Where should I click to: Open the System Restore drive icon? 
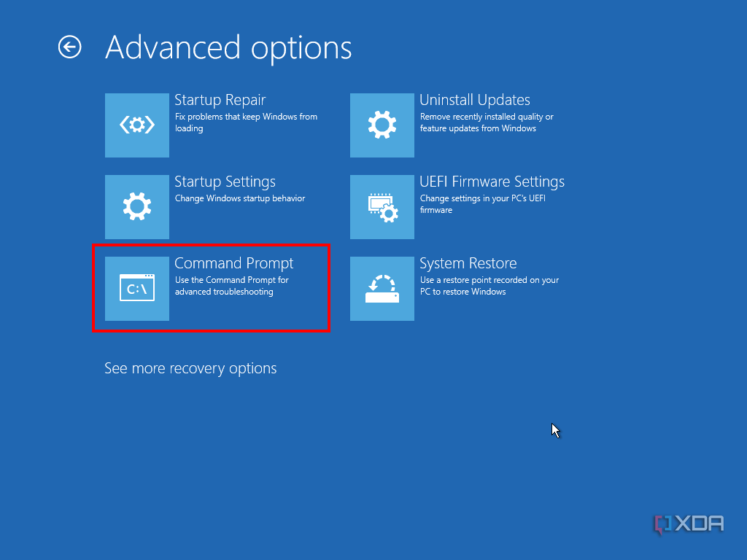[x=382, y=289]
